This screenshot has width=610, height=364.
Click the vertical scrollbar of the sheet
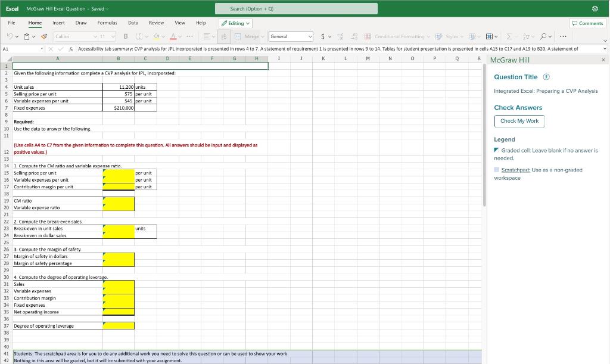point(484,135)
